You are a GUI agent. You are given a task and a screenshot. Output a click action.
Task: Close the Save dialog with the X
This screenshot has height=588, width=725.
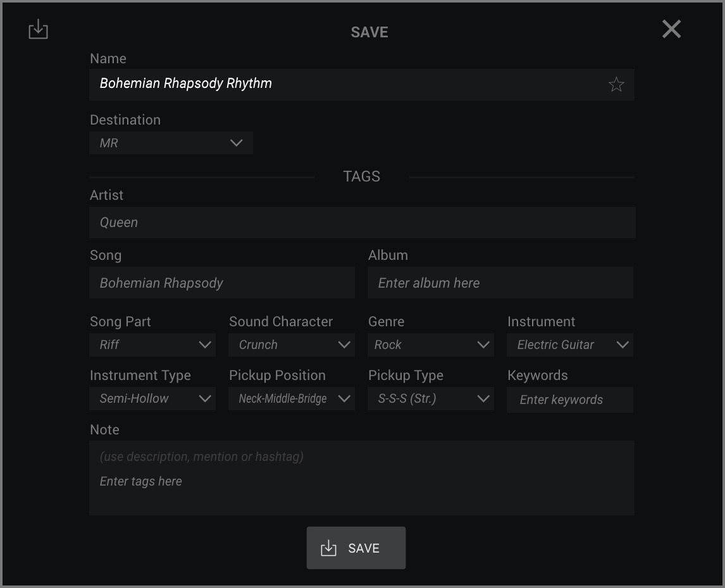pyautogui.click(x=671, y=29)
